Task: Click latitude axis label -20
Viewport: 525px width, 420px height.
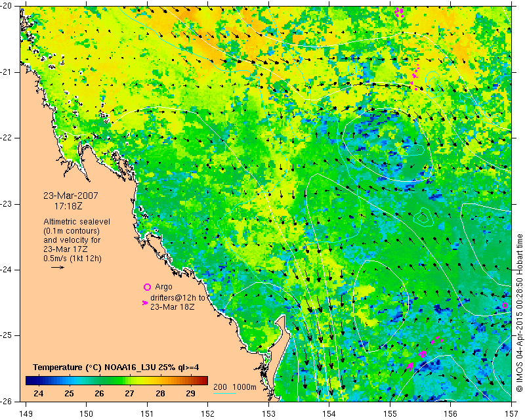Action: pyautogui.click(x=7, y=7)
